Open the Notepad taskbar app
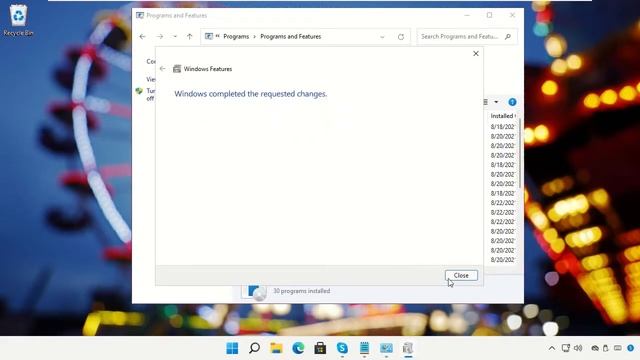Viewport: 640px width, 360px height. tap(364, 348)
